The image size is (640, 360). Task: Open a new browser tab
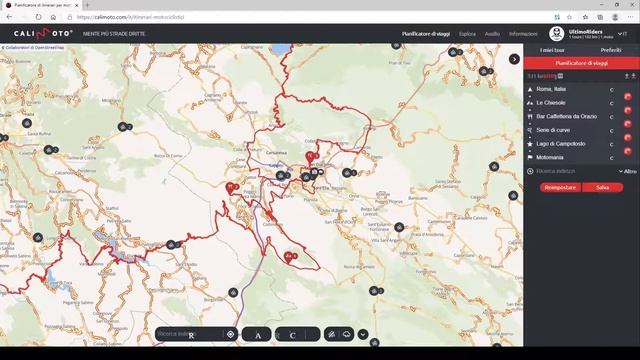[x=87, y=5]
